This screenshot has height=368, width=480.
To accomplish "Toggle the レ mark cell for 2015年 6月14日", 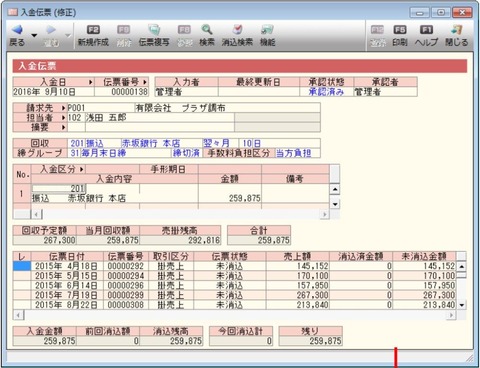I will 22,285.
